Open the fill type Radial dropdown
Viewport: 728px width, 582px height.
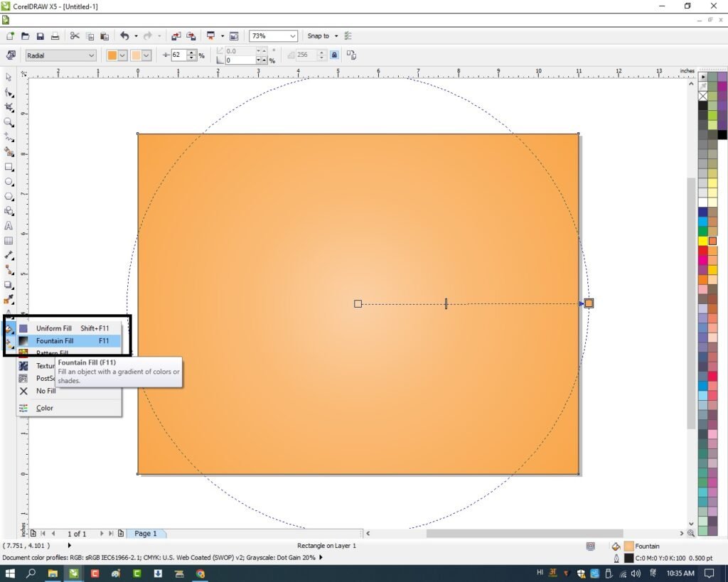(60, 55)
